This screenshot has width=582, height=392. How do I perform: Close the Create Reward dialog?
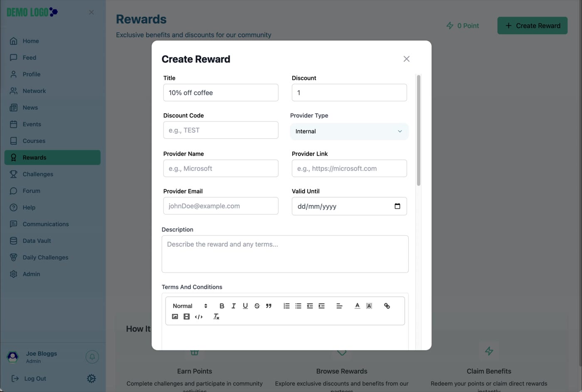407,59
